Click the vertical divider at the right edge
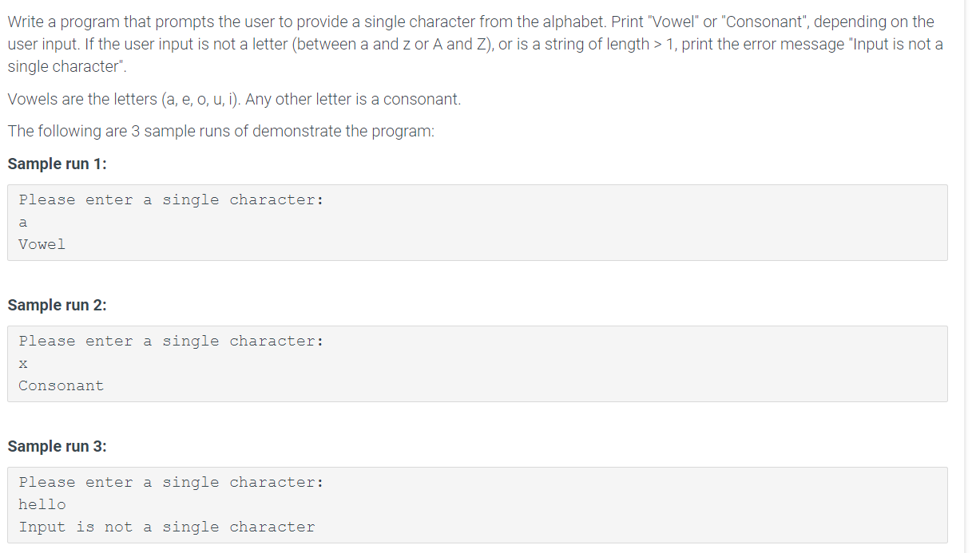Image resolution: width=980 pixels, height=553 pixels. (966, 276)
